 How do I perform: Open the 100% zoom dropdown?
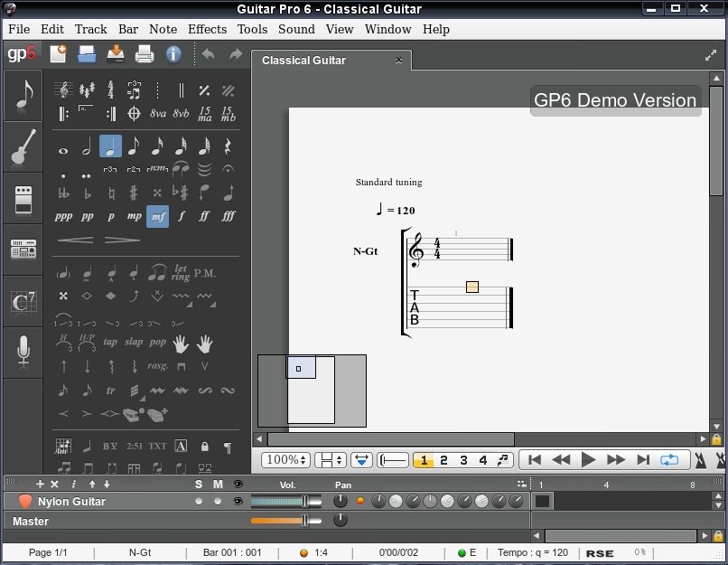tap(285, 460)
